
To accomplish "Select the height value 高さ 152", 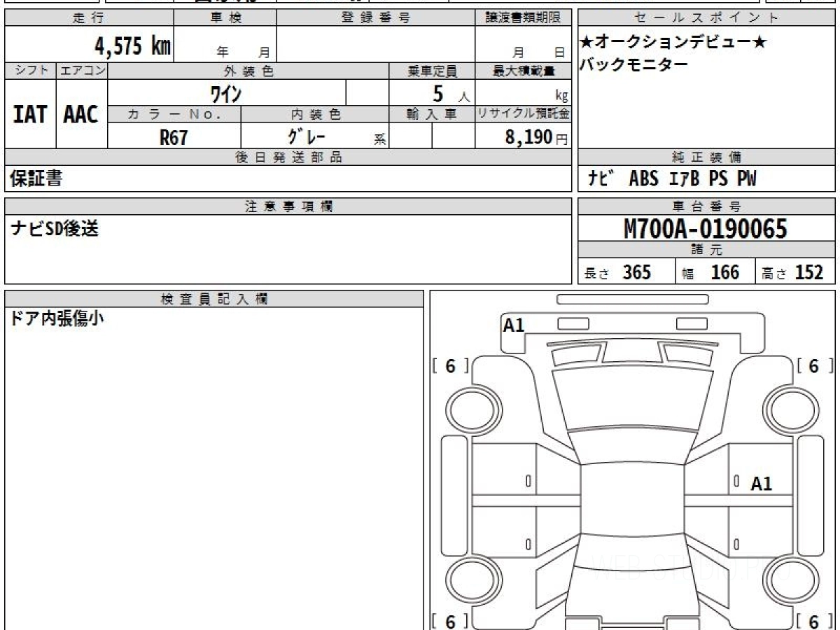I will (794, 272).
